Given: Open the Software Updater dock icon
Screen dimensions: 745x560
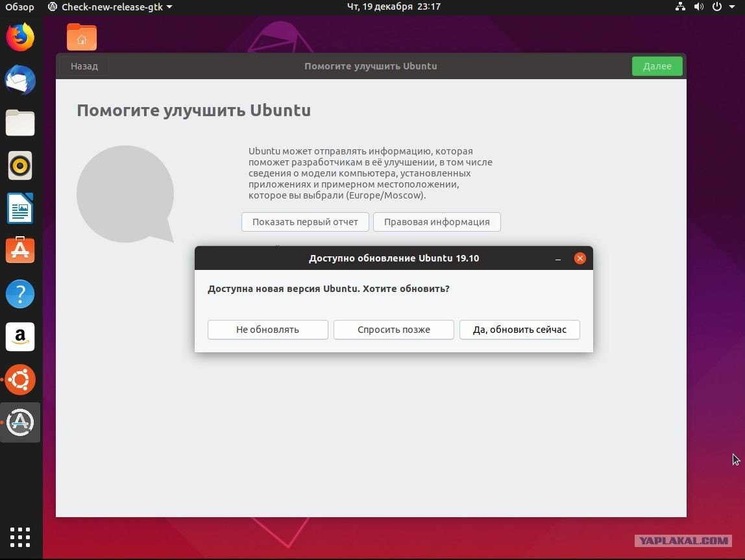Looking at the screenshot, I should tap(20, 422).
